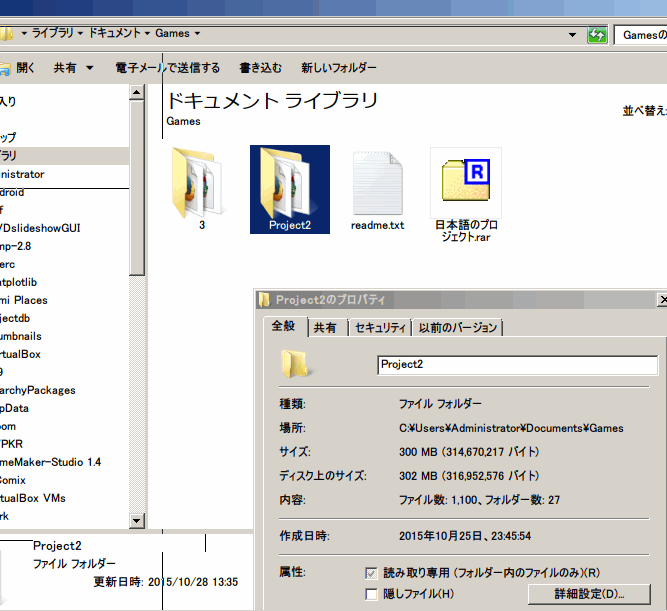Open the 以前のバージョン tab
The image size is (667, 611).
(x=458, y=328)
